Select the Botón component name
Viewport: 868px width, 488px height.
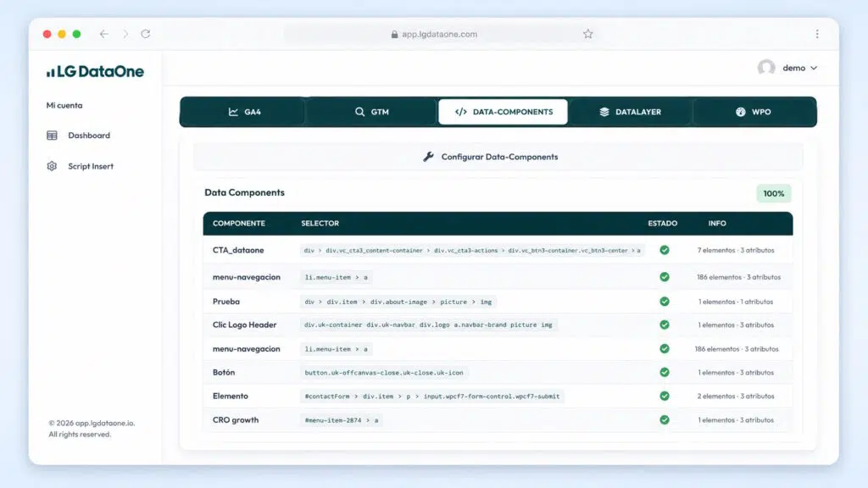click(224, 373)
